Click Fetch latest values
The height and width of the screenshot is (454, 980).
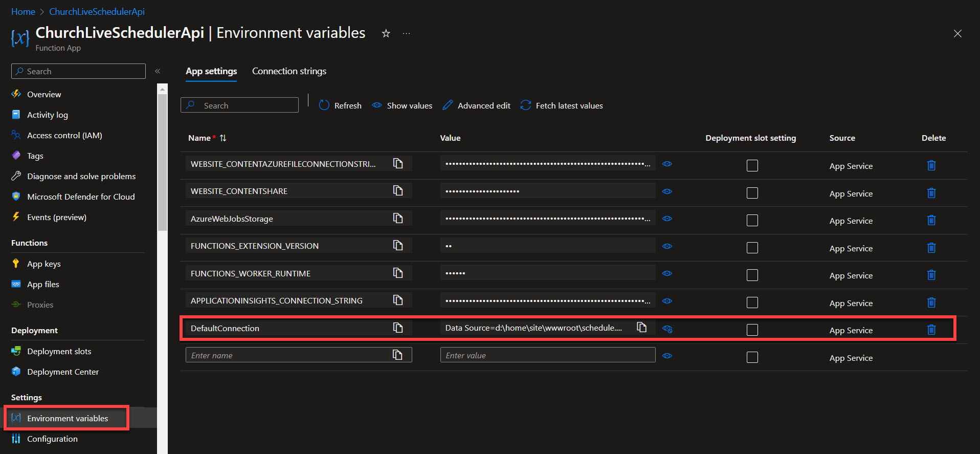point(562,105)
